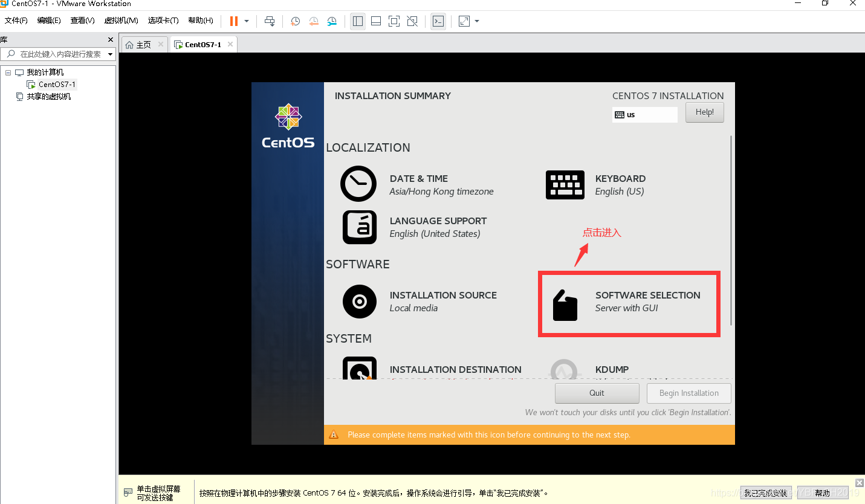Close the 主页 tab
The image size is (865, 504).
pyautogui.click(x=161, y=44)
